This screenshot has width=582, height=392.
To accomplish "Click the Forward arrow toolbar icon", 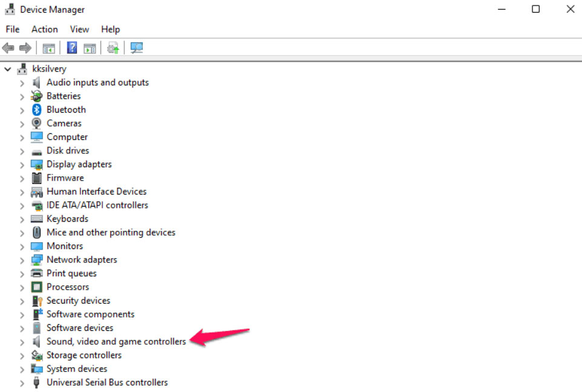I will tap(25, 48).
